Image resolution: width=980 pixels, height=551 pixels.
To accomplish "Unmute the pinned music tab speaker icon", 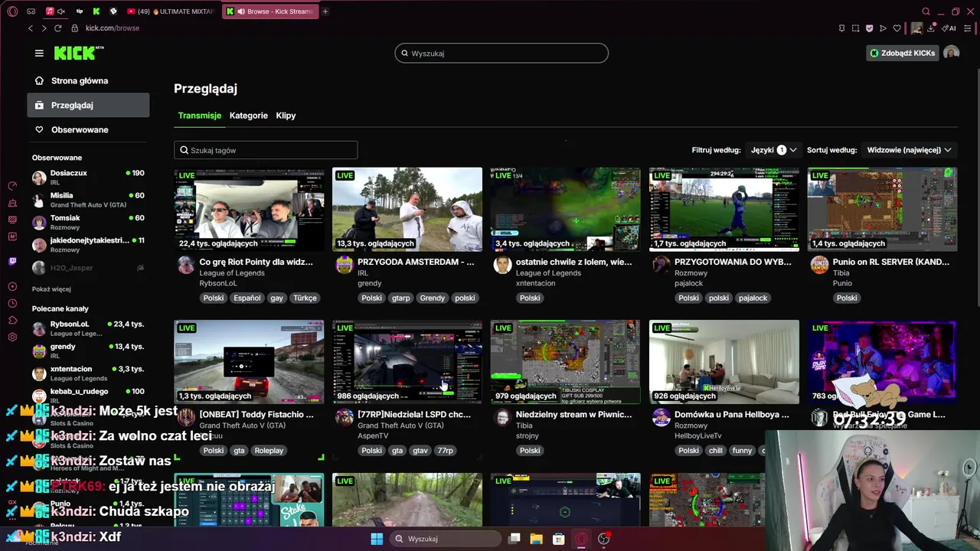I will click(60, 11).
